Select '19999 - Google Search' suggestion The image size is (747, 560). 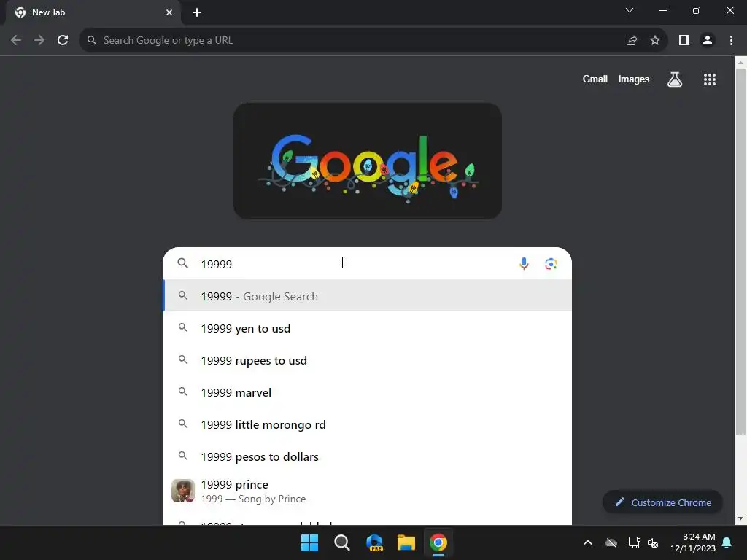click(368, 296)
